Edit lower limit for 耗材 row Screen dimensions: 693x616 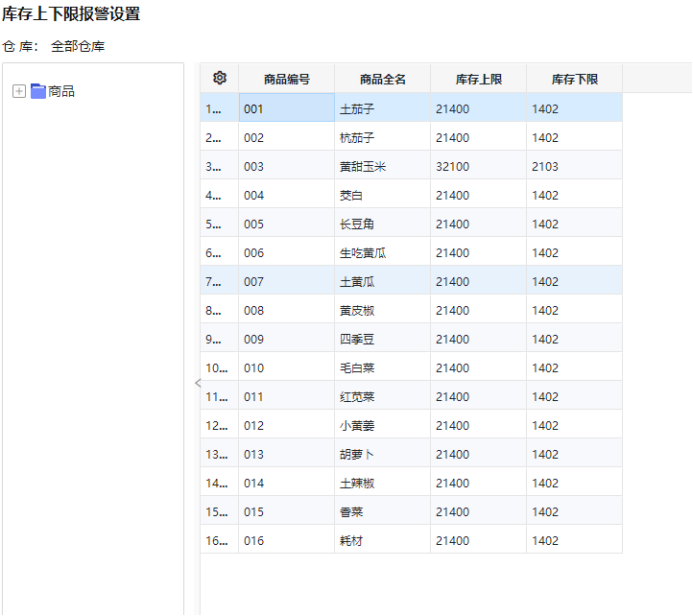[x=575, y=539]
